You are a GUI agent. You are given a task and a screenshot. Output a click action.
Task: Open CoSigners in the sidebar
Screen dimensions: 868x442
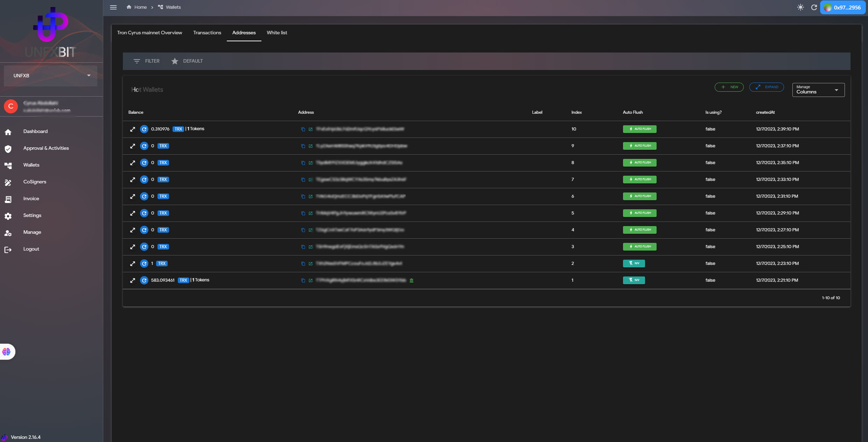point(35,182)
